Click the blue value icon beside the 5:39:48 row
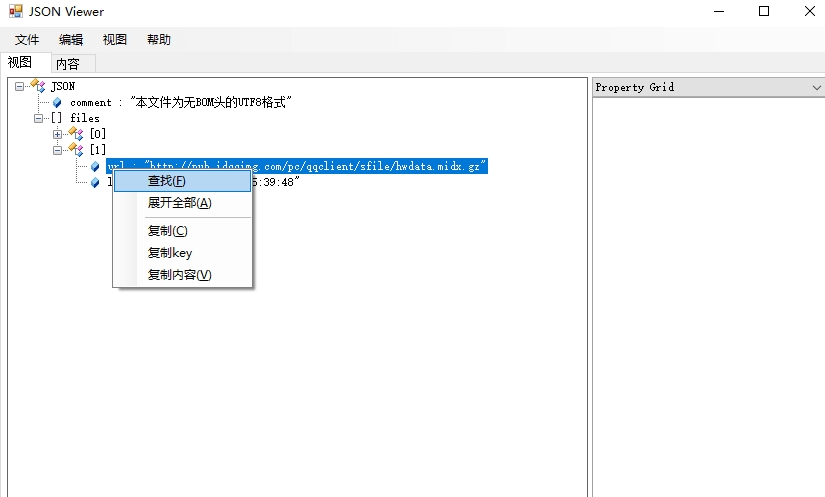Screen dimensions: 825x497 [95, 182]
